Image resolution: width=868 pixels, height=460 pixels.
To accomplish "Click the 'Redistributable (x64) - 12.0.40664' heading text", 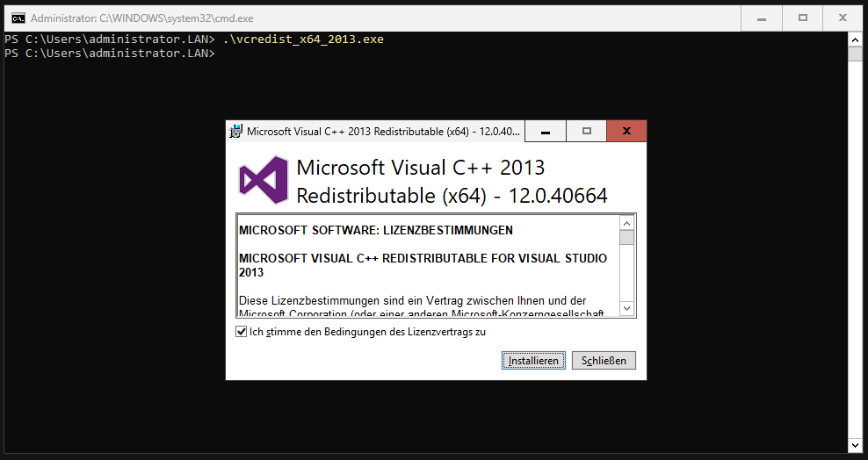I will coord(452,196).
